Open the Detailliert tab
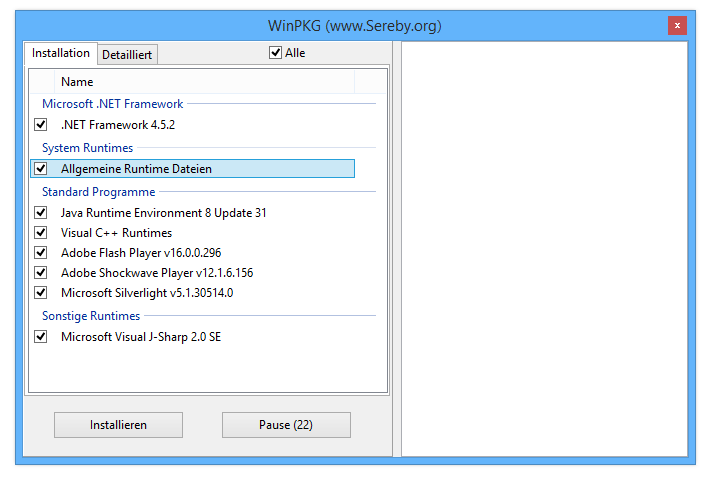Screen dimensions: 717x492 (127, 55)
